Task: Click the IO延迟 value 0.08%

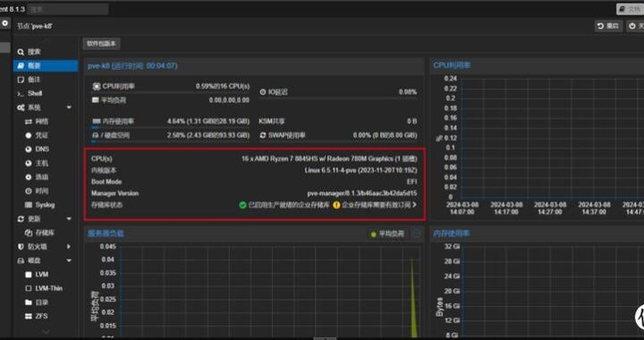Action: (x=408, y=92)
